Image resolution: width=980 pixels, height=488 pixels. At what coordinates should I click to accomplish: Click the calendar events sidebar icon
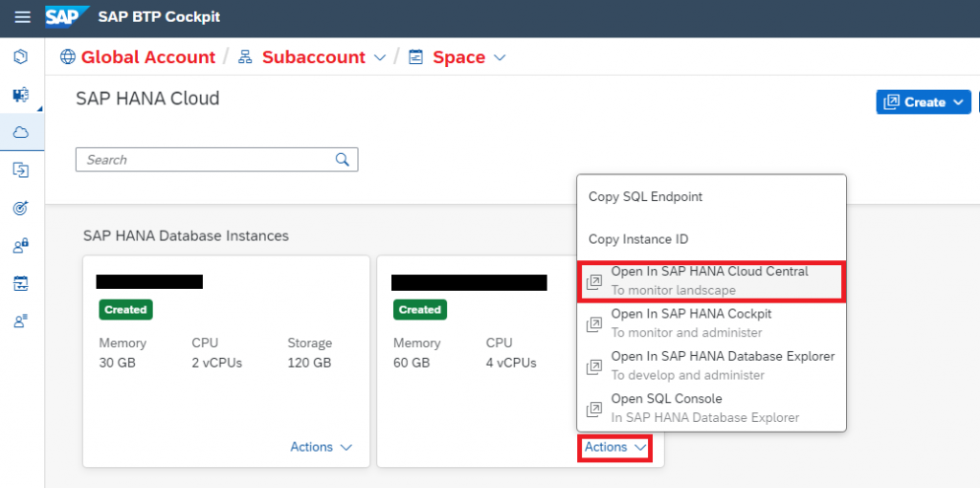21,283
